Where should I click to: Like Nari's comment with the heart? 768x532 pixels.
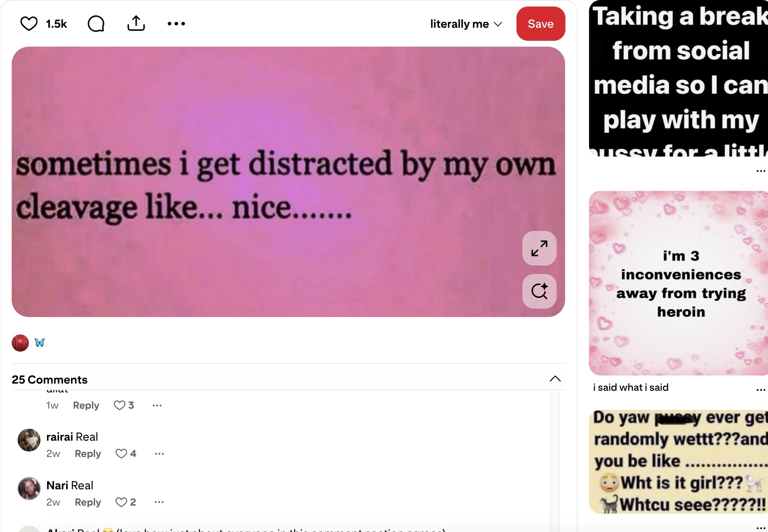pos(121,502)
